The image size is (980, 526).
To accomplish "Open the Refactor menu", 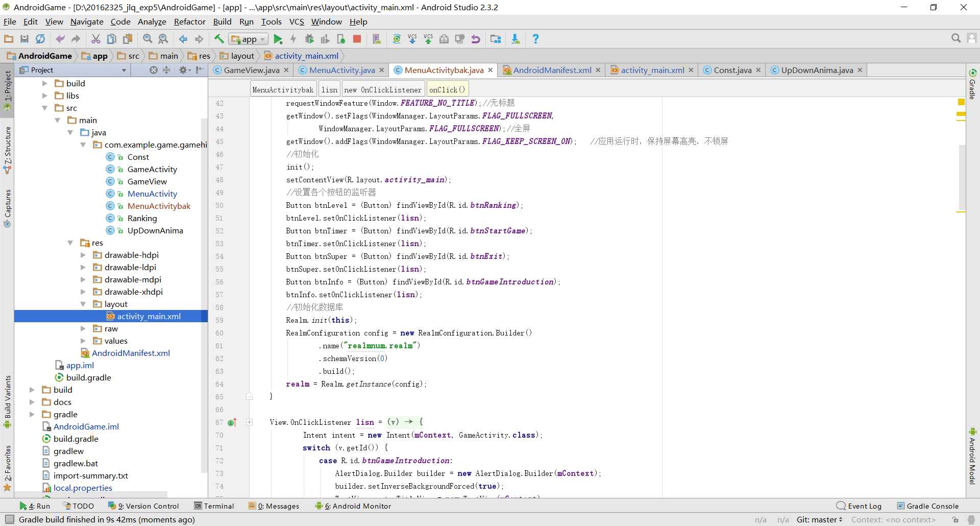I will coord(189,21).
